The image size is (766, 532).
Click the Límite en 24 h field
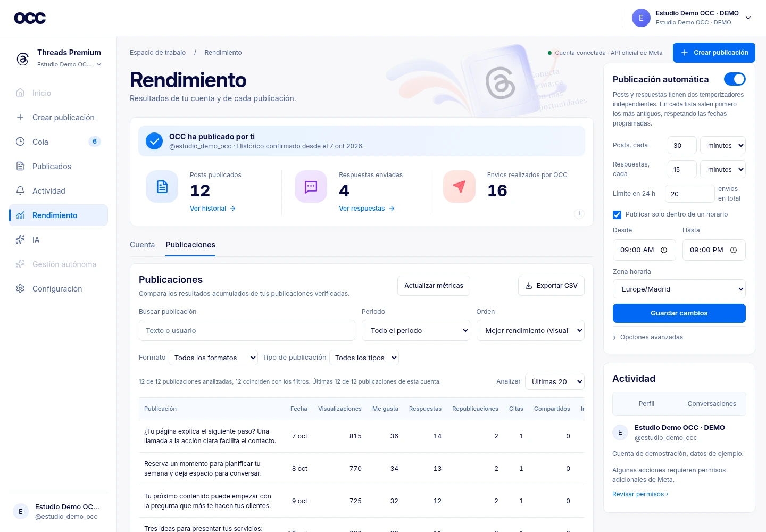pyautogui.click(x=689, y=194)
